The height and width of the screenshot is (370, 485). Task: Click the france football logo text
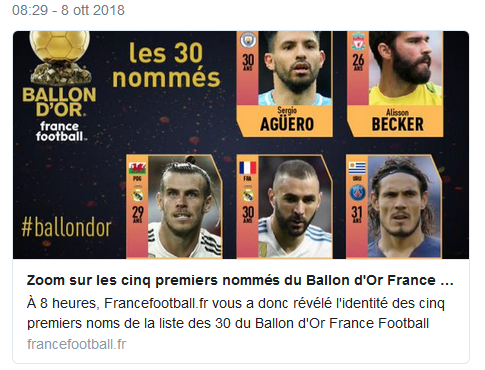point(59,131)
